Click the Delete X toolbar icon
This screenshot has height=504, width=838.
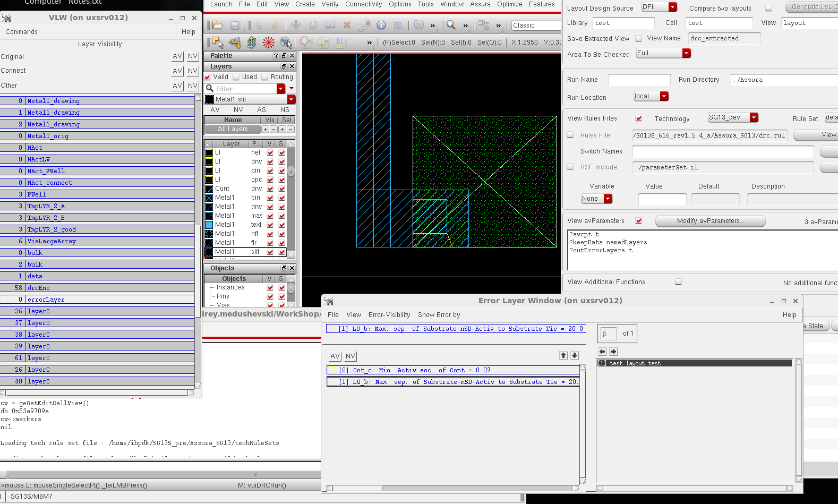(347, 25)
